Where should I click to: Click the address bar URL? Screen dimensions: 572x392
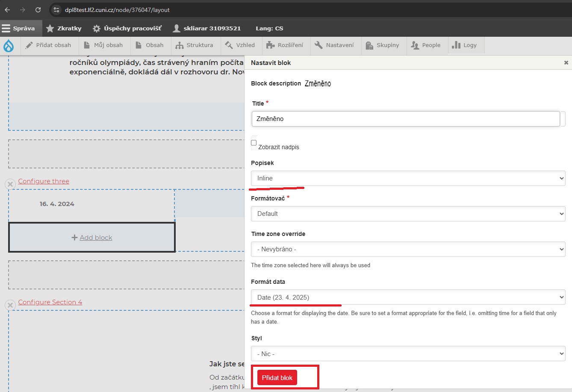point(117,10)
